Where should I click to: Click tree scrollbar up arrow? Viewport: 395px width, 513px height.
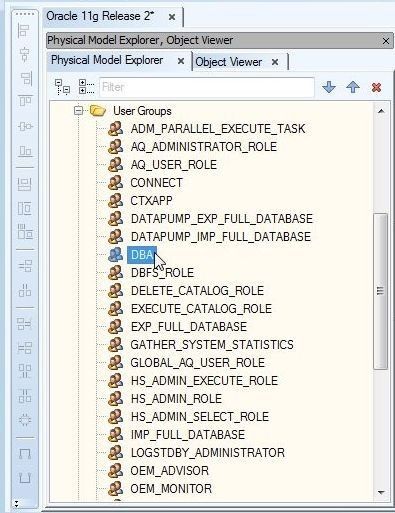coord(381,111)
